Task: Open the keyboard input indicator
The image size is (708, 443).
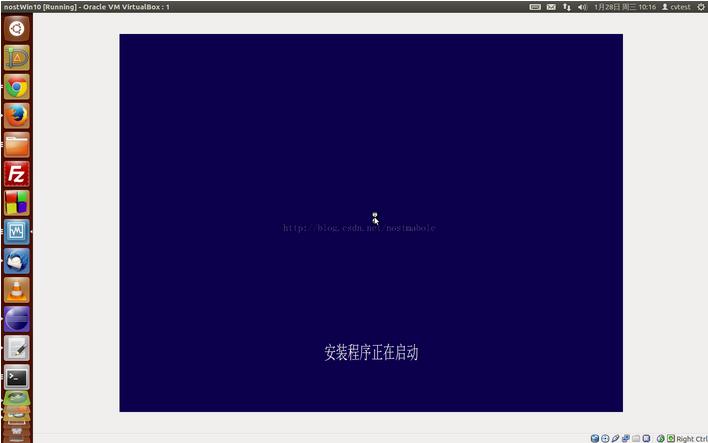Action: click(x=535, y=7)
